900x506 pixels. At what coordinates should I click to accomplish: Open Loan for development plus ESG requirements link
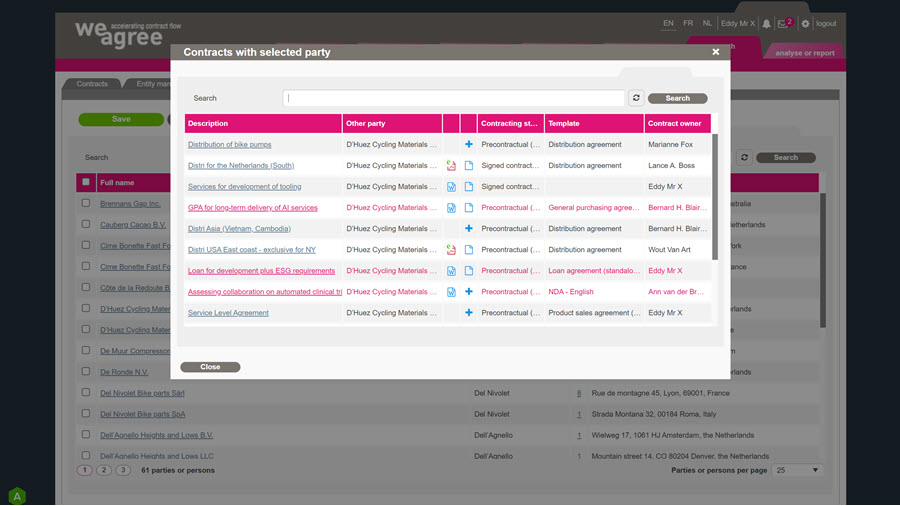[261, 271]
